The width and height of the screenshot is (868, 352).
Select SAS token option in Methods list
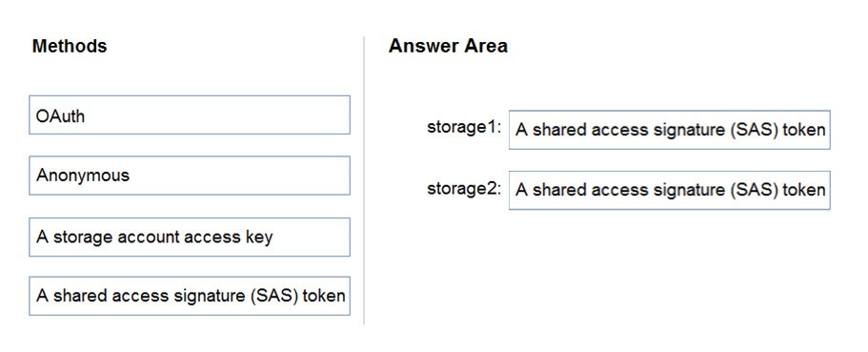[x=190, y=296]
